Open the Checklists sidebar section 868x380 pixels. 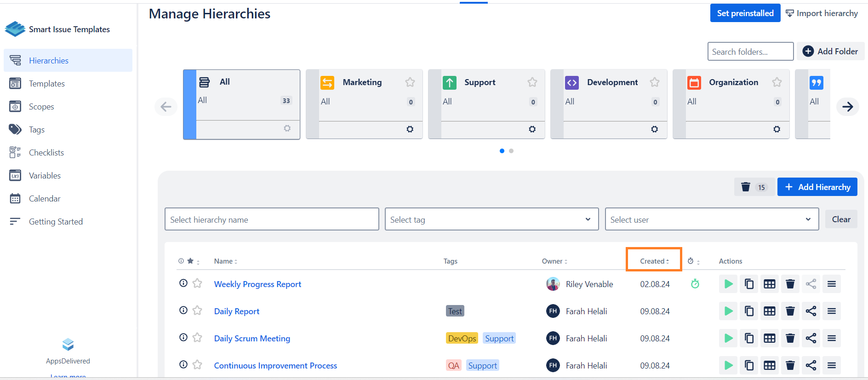pos(46,153)
